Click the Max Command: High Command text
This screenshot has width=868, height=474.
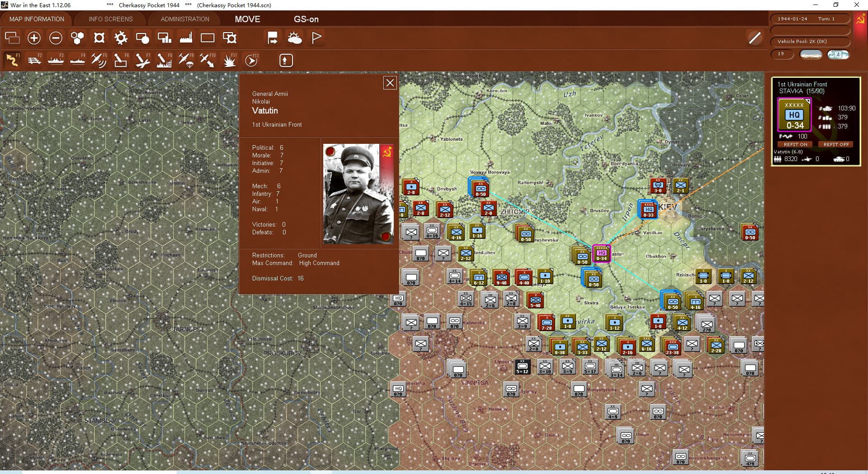click(x=296, y=263)
